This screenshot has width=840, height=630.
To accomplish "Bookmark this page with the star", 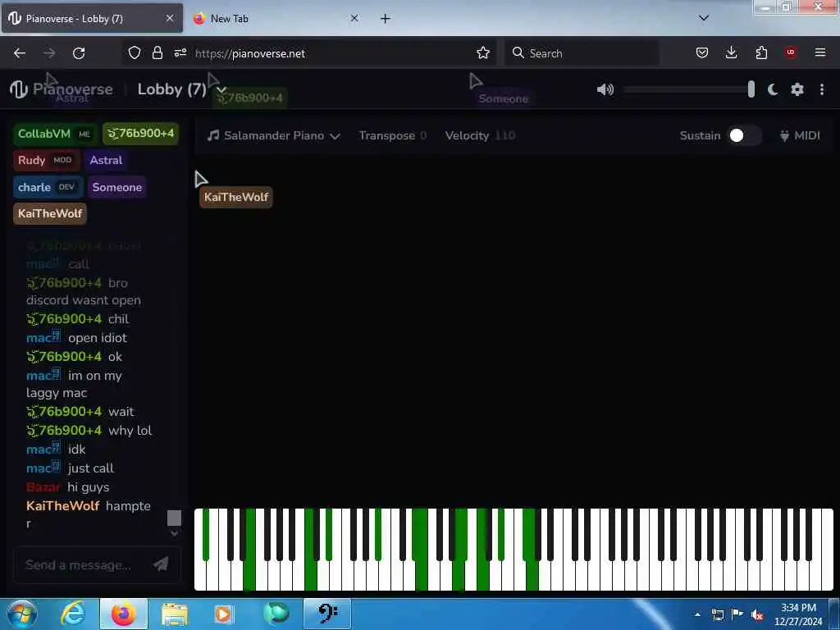I will pyautogui.click(x=483, y=53).
